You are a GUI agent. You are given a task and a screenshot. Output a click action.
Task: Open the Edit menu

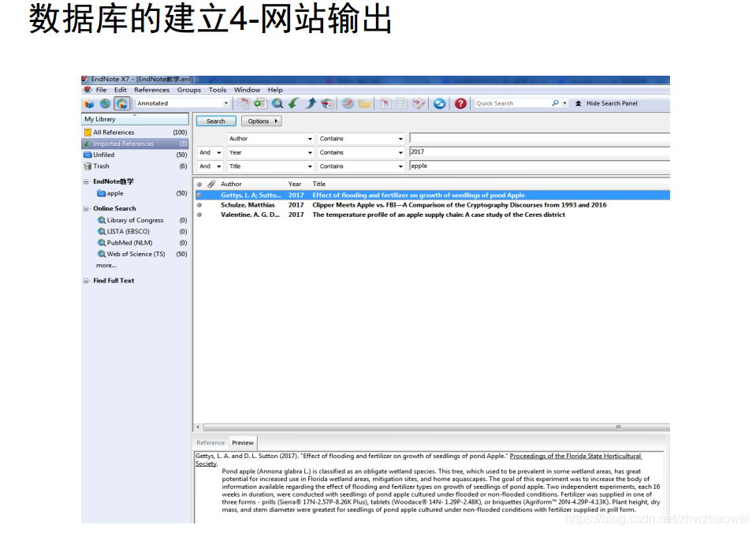tap(121, 90)
